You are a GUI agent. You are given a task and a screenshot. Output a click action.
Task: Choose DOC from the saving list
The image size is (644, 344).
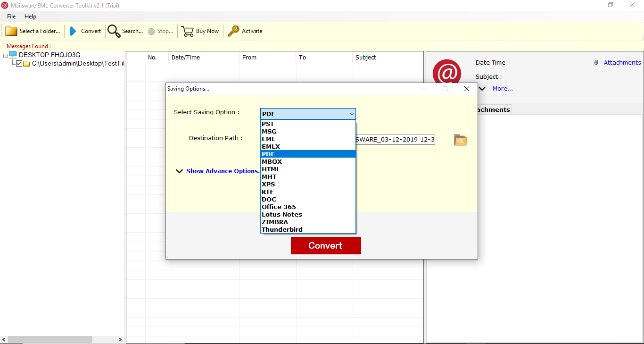point(308,200)
